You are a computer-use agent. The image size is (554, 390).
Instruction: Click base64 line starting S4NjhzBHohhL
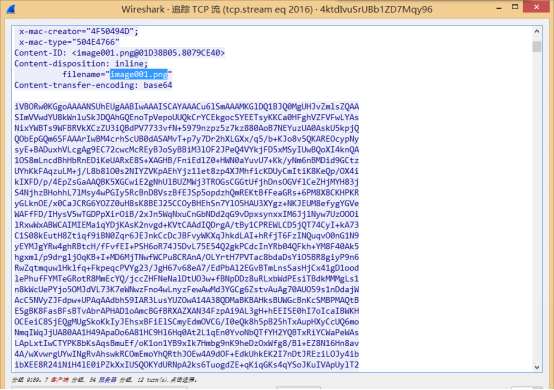click(187, 193)
